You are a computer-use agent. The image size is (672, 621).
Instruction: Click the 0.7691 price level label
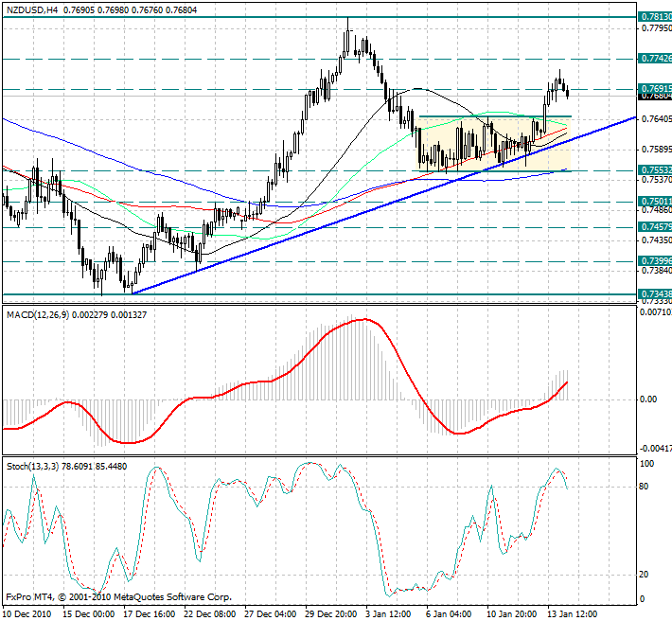(x=654, y=89)
